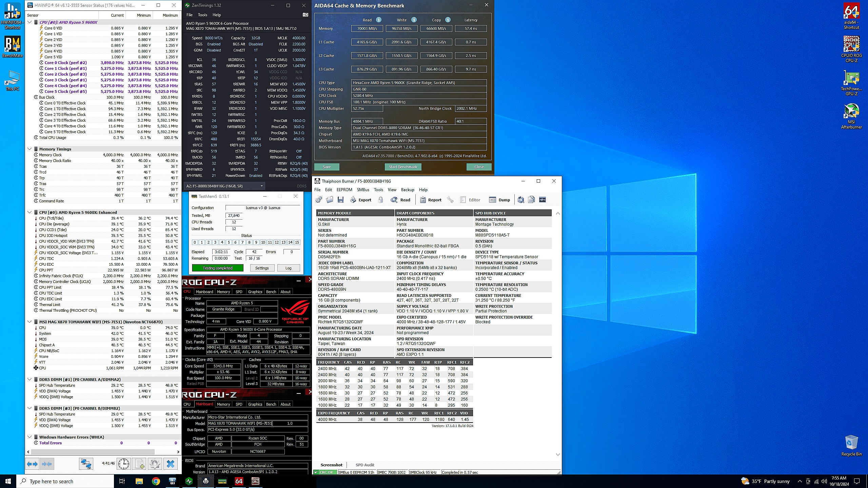
Task: Collapse MSI MAG X870 TOMAHAWK WIFI sensor group
Action: [x=29, y=322]
